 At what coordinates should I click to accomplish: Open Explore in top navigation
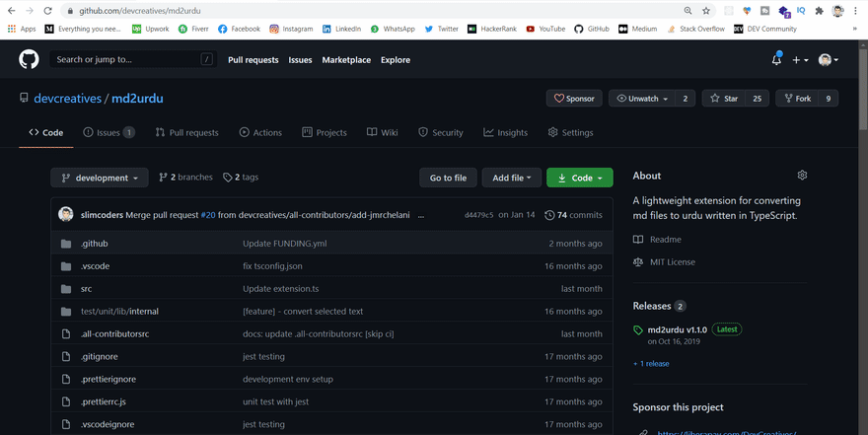point(396,60)
